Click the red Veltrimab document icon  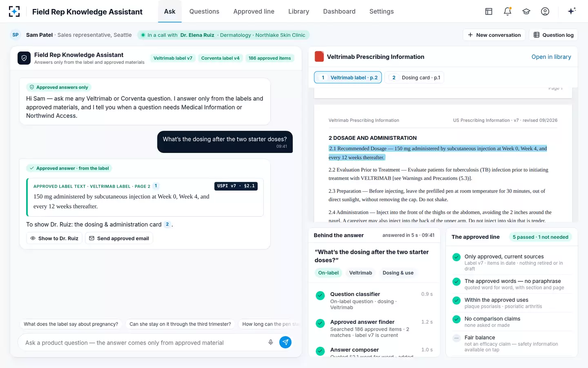(319, 57)
